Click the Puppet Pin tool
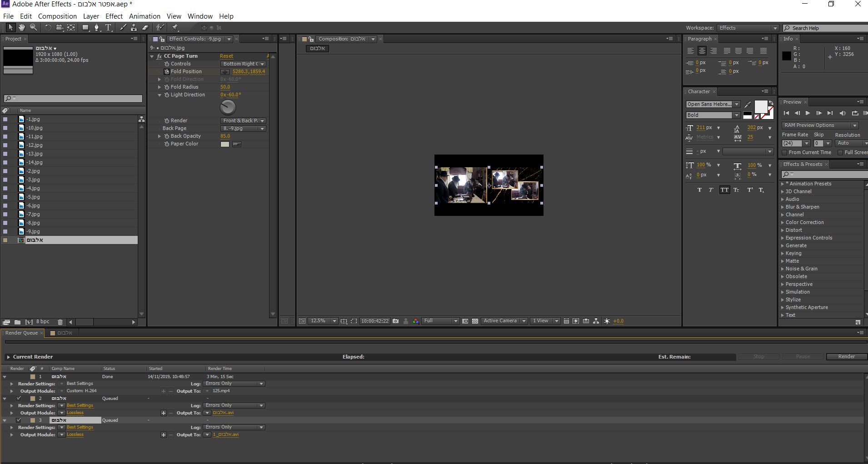The image size is (868, 464). pyautogui.click(x=175, y=28)
